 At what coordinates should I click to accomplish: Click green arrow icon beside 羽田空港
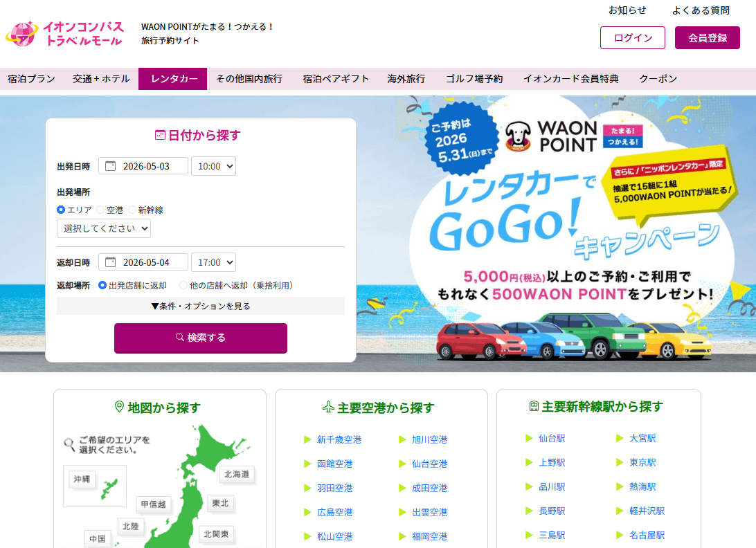307,488
